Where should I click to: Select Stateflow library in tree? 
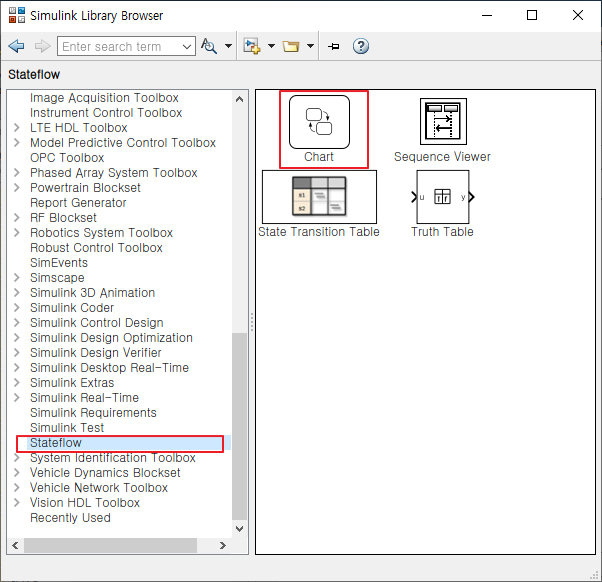point(56,443)
